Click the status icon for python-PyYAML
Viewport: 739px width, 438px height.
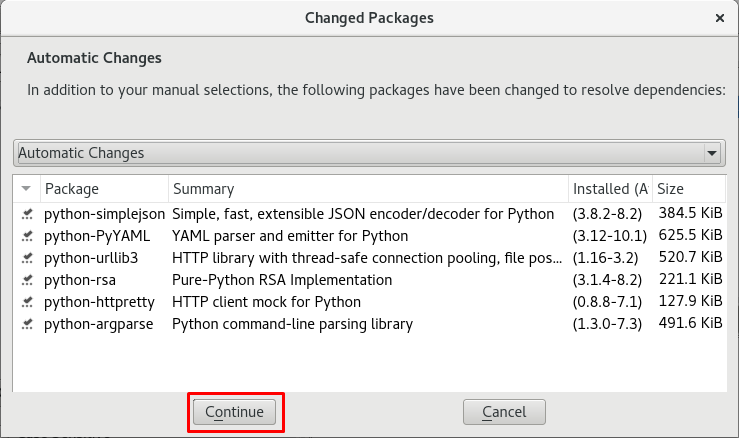pos(27,236)
